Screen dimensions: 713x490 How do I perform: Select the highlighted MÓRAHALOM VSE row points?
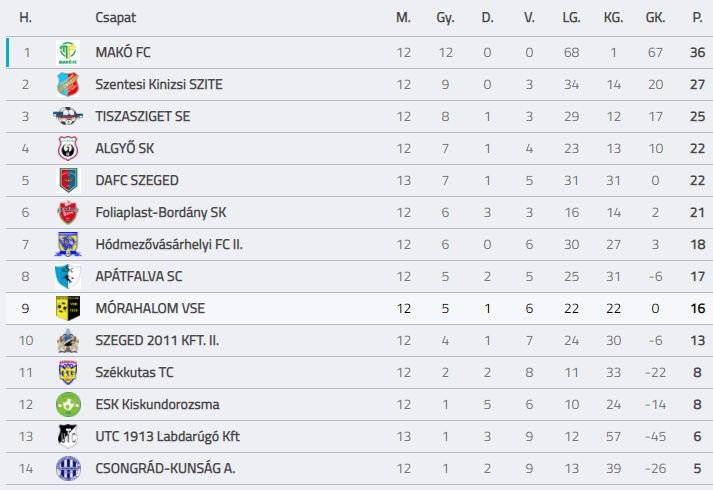pyautogui.click(x=698, y=309)
